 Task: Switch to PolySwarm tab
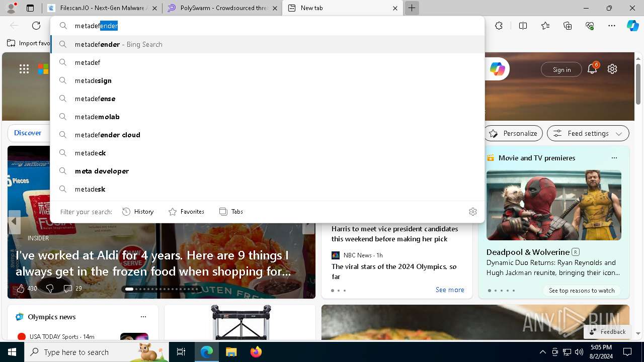(x=222, y=8)
